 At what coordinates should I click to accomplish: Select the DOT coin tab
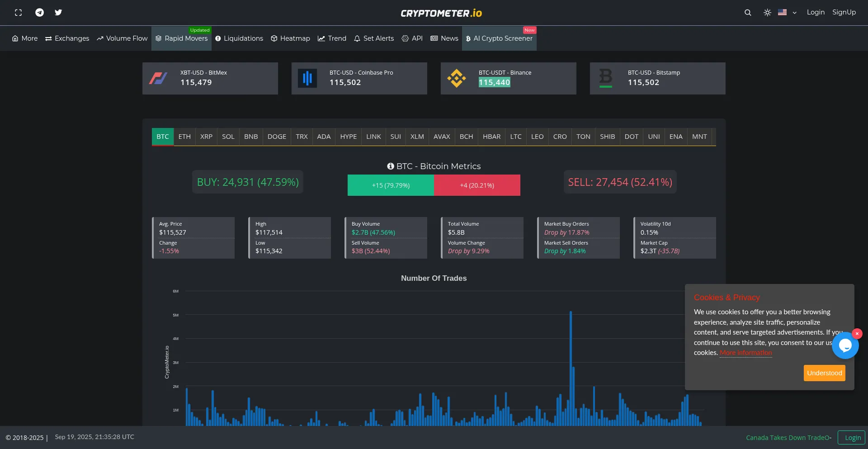tap(632, 137)
